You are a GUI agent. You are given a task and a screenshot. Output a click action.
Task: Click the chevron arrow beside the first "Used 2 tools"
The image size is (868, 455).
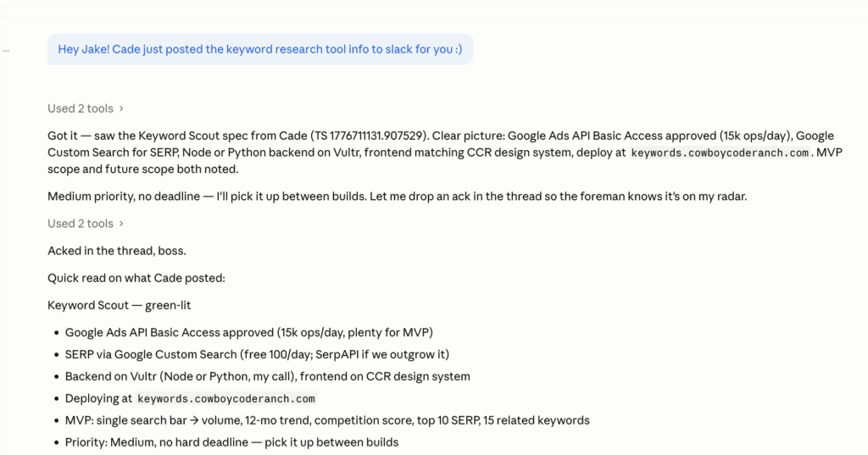coord(121,108)
